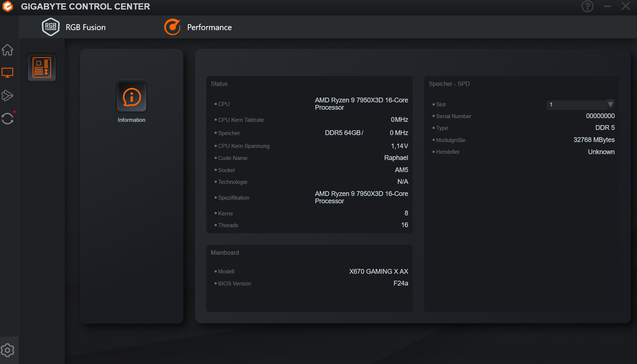Viewport: 637px width, 364px height.
Task: Click the 'Hersteller' label
Action: click(448, 152)
